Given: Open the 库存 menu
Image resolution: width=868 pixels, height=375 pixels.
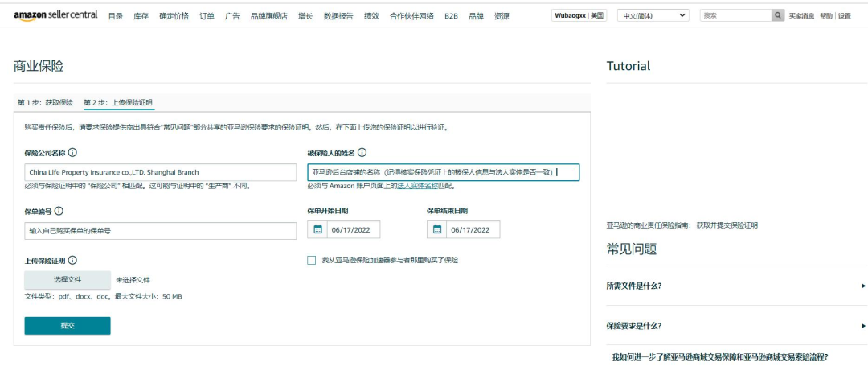Looking at the screenshot, I should [141, 16].
